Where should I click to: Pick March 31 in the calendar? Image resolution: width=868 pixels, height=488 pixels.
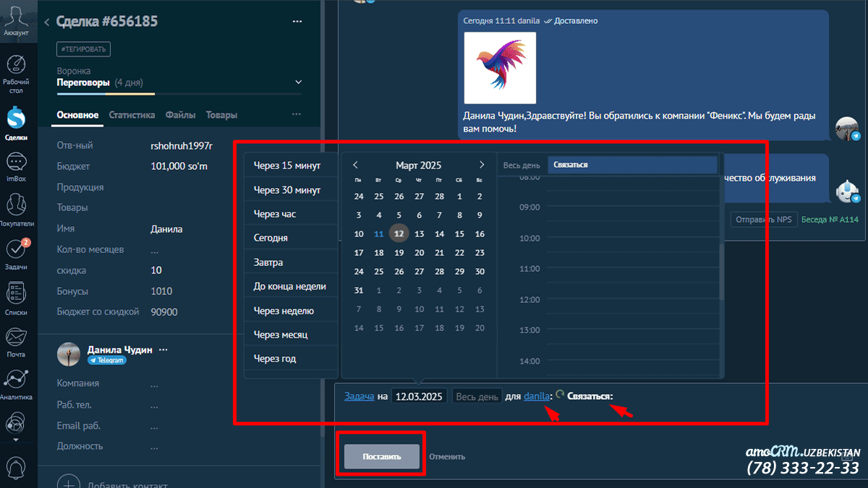tap(359, 290)
